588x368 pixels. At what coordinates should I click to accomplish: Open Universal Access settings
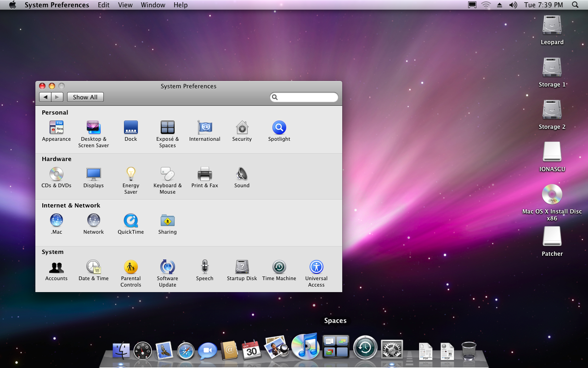pos(316,267)
